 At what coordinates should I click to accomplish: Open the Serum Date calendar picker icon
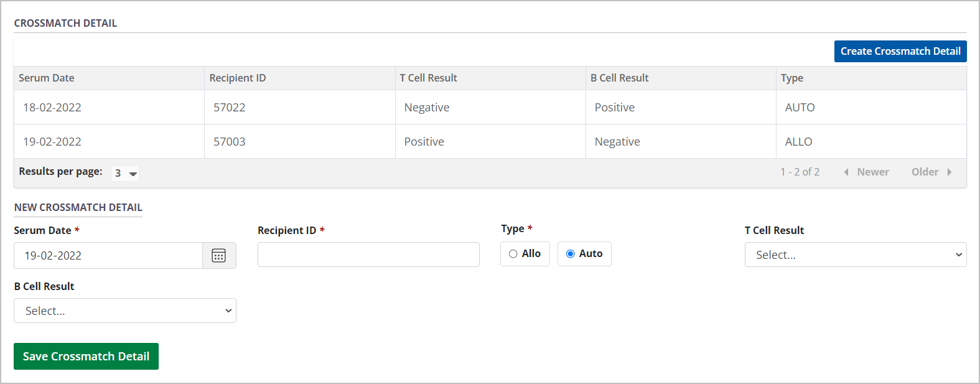click(219, 256)
